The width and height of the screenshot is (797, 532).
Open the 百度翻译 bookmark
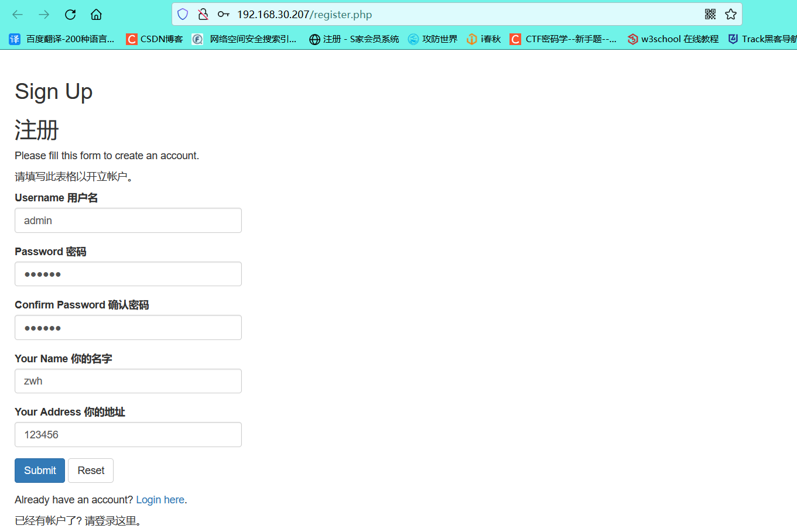[x=62, y=39]
